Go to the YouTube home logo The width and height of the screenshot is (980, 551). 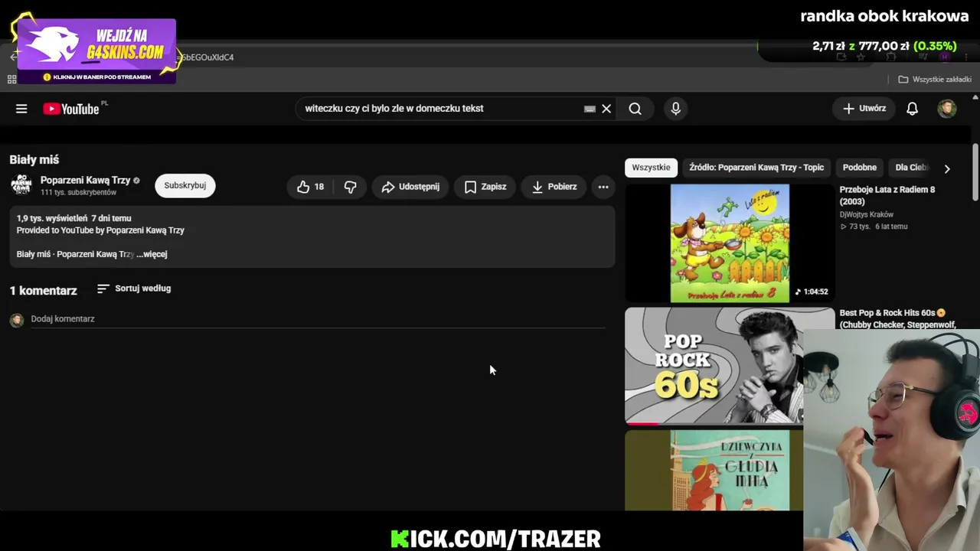pyautogui.click(x=71, y=109)
